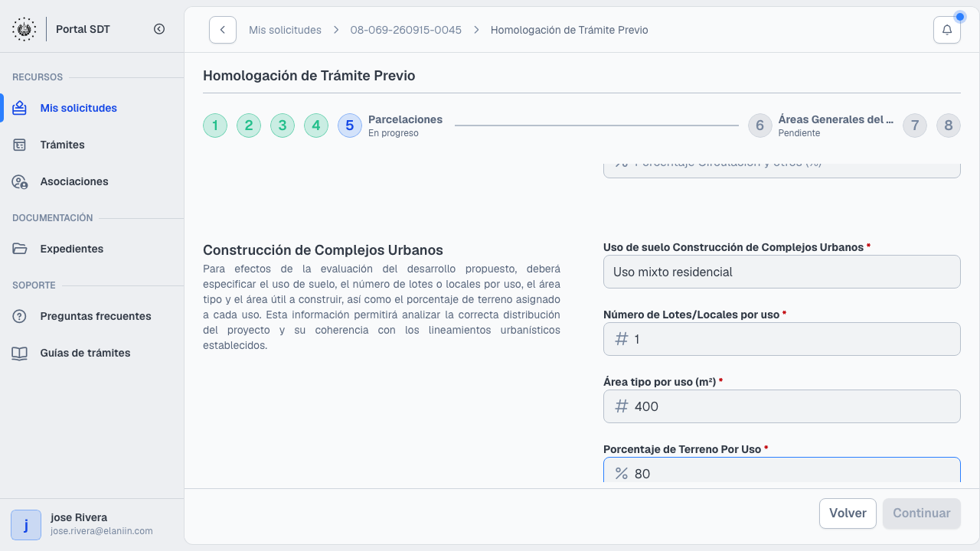This screenshot has width=980, height=551.
Task: Open notifications with the bell icon
Action: pos(947,30)
